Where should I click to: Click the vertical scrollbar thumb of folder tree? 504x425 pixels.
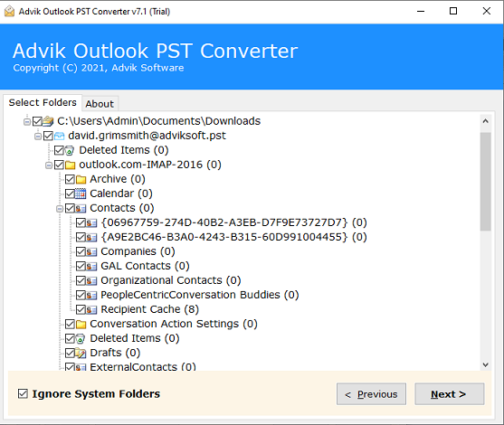486,182
